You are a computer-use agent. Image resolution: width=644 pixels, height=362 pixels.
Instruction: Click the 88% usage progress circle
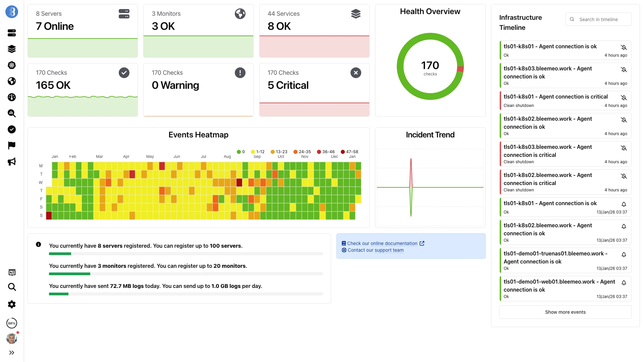pyautogui.click(x=12, y=323)
